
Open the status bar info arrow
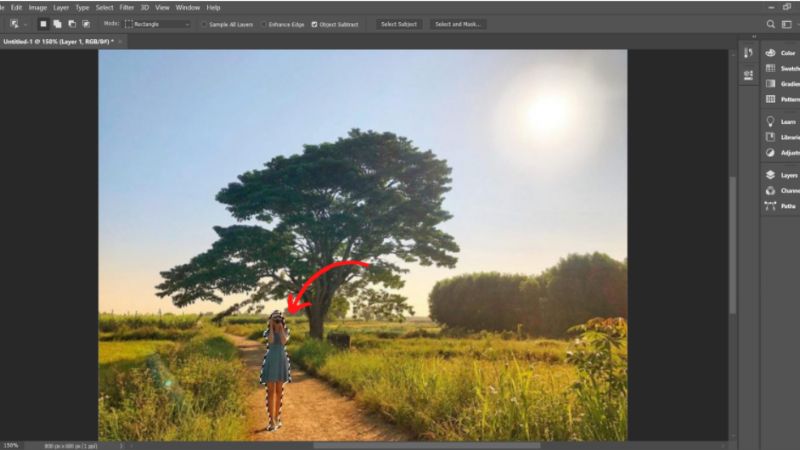(x=121, y=446)
